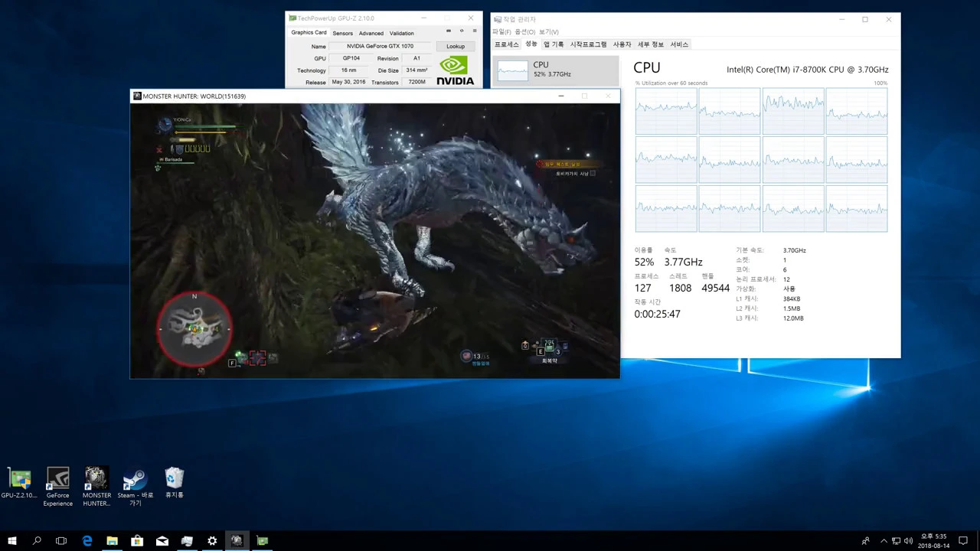Screen dimensions: 980x551
Task: Click the NVIDIA logo in GPU-Z
Action: coord(456,70)
